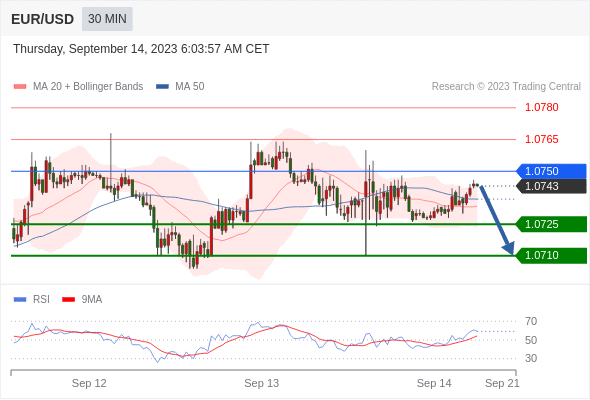The image size is (590, 400).
Task: Click the EUR/USD pair title
Action: pos(43,19)
